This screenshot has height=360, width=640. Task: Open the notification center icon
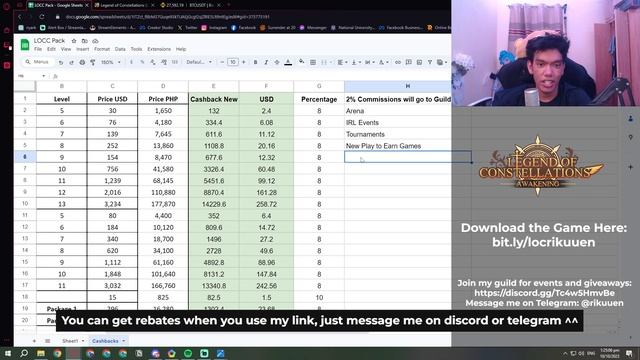pyautogui.click(x=629, y=353)
